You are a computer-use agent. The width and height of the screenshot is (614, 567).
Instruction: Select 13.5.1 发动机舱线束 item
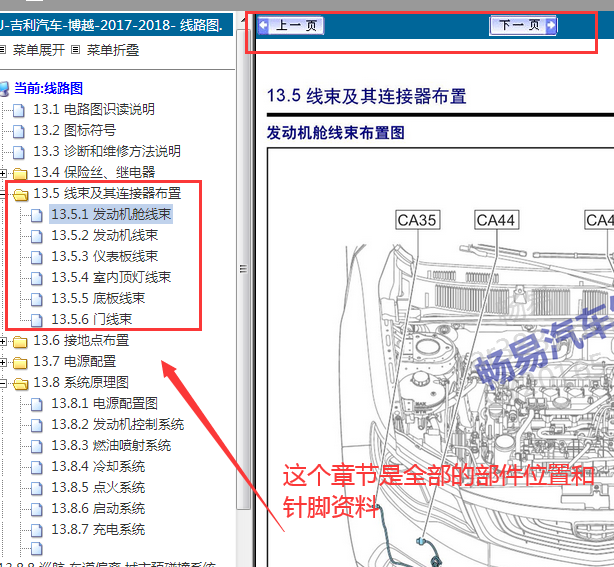pyautogui.click(x=111, y=214)
